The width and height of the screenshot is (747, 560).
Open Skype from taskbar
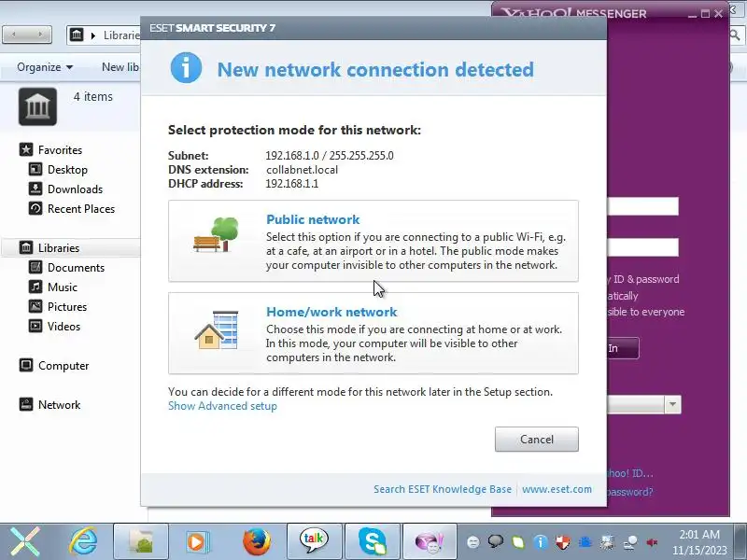372,541
